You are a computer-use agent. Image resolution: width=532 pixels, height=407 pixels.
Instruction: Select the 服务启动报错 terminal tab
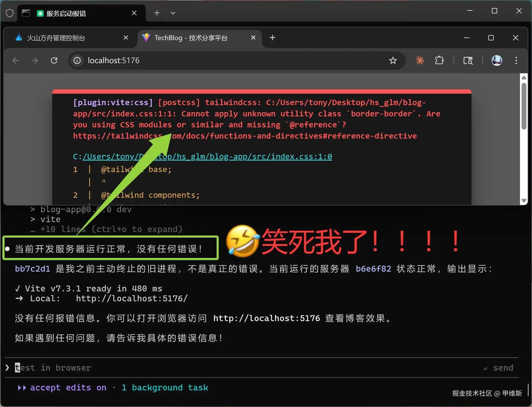click(x=66, y=13)
